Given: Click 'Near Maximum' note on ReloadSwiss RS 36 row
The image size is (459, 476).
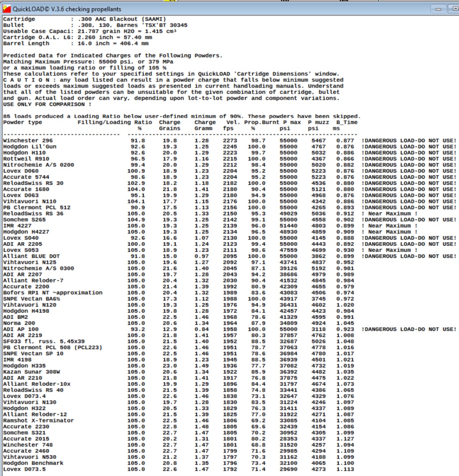Looking at the screenshot, I should pyautogui.click(x=390, y=214).
